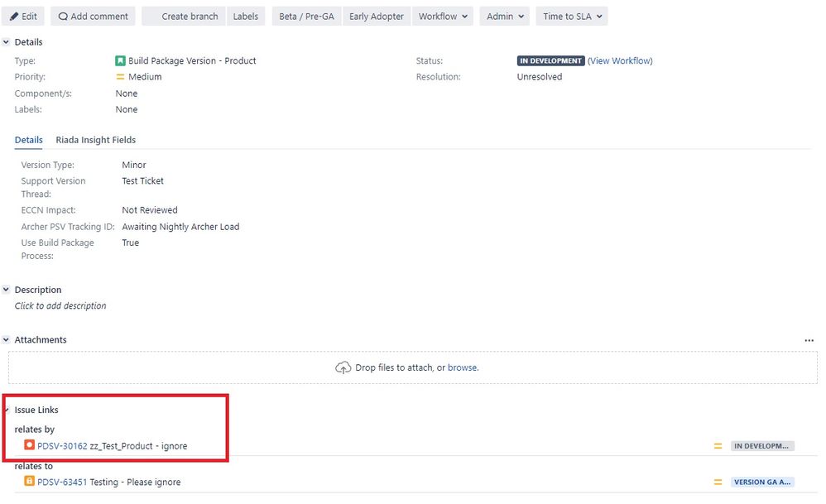The width and height of the screenshot is (826, 504).
Task: Click the Use Build Package True value
Action: [131, 242]
